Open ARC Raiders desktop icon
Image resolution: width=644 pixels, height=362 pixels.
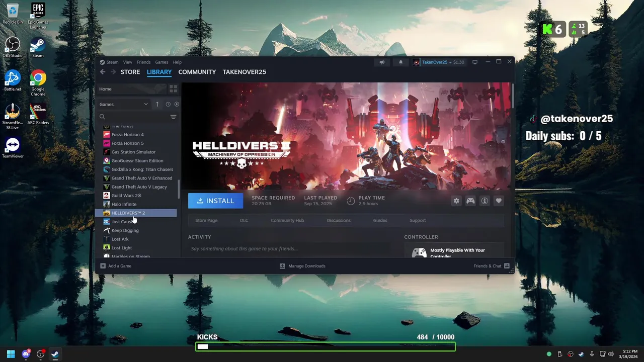pyautogui.click(x=38, y=114)
